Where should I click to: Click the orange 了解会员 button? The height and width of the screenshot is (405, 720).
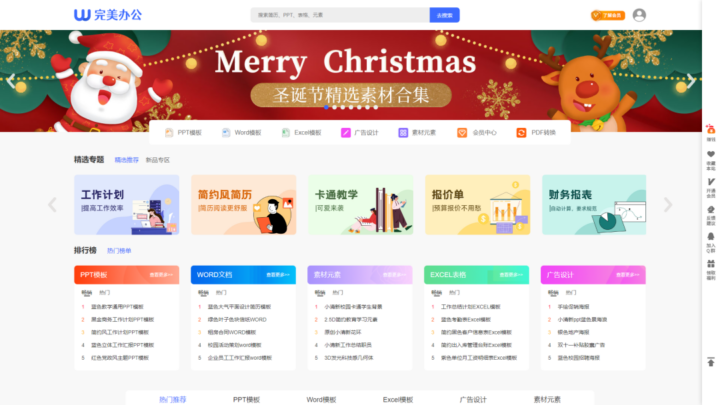point(608,15)
